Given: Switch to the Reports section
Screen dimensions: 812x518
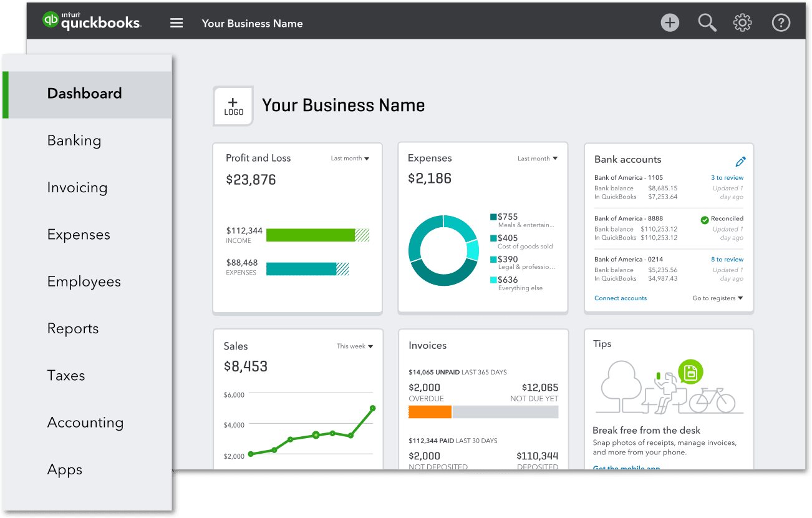Looking at the screenshot, I should [x=72, y=328].
